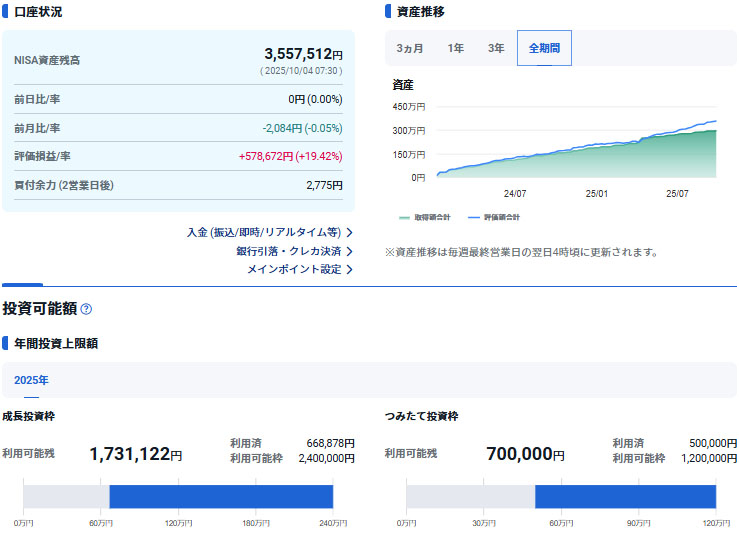Click the chevron arrow after 入金 link
The image size is (739, 533).
point(349,232)
